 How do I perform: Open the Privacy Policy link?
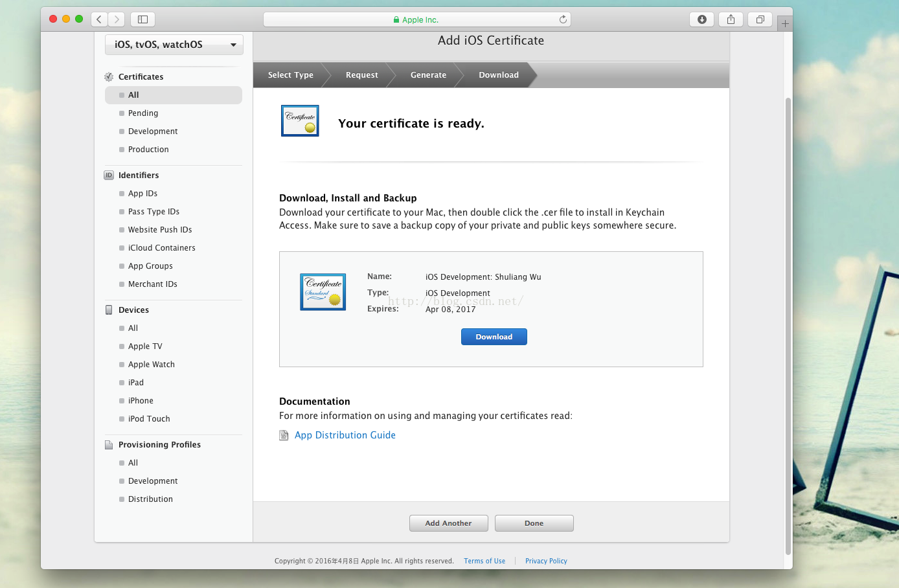[x=546, y=561]
